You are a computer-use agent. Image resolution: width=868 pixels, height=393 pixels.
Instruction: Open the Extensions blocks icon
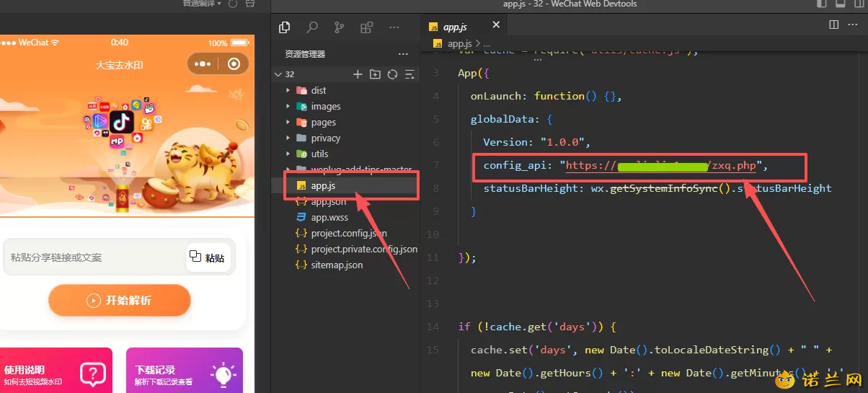click(x=367, y=27)
